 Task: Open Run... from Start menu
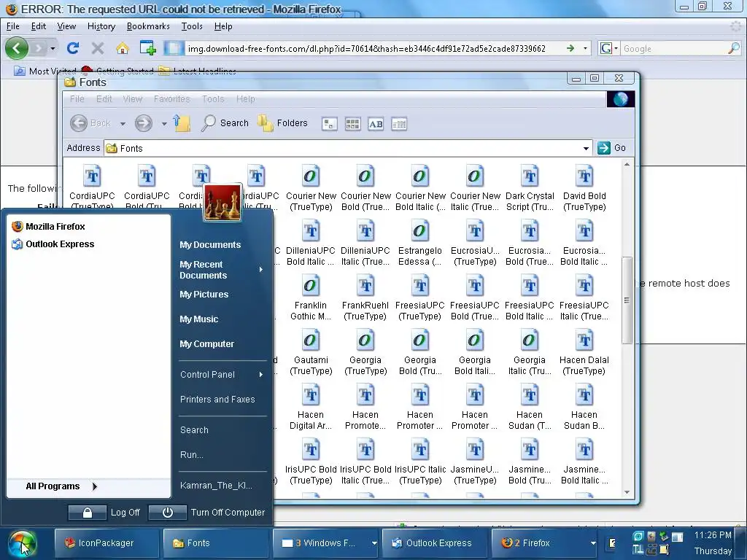point(192,455)
